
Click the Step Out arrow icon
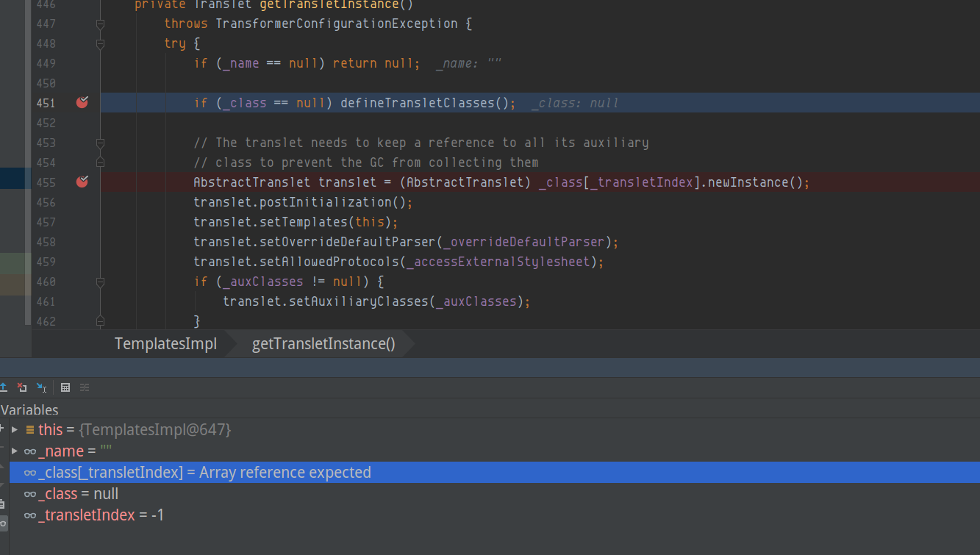click(4, 387)
